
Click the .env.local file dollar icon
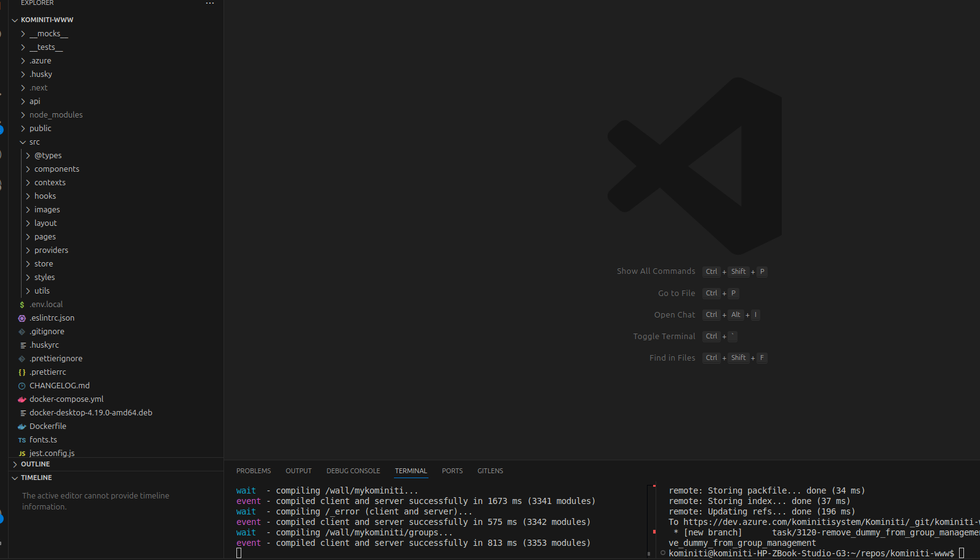22,305
